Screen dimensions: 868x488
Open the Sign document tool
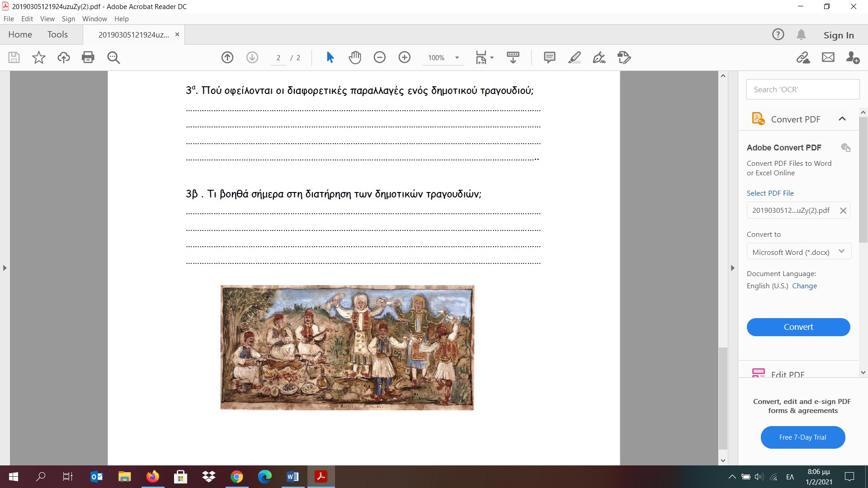599,57
